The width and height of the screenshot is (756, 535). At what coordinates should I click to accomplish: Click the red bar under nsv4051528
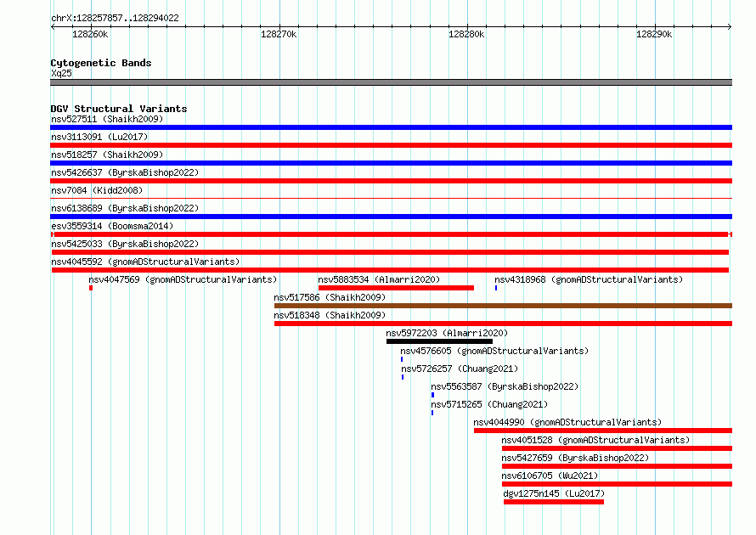click(x=618, y=448)
